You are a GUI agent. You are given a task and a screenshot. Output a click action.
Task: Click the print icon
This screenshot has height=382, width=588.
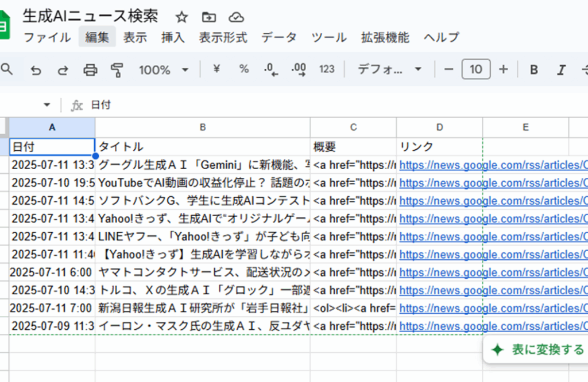click(90, 70)
